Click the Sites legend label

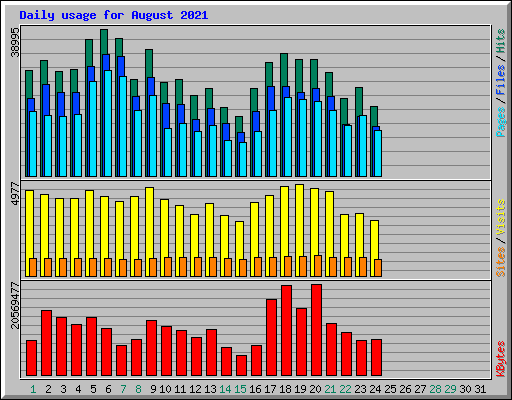(501, 262)
